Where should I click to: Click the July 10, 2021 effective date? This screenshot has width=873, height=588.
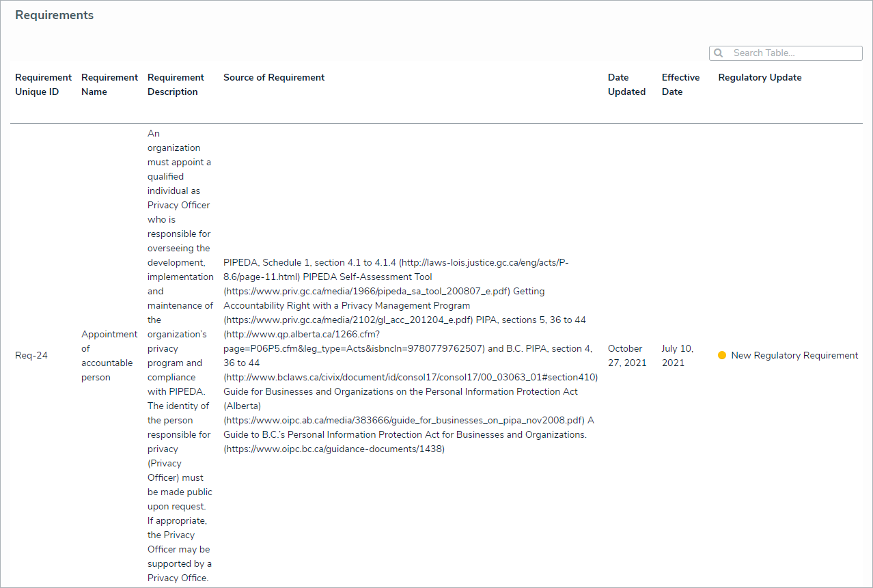677,356
